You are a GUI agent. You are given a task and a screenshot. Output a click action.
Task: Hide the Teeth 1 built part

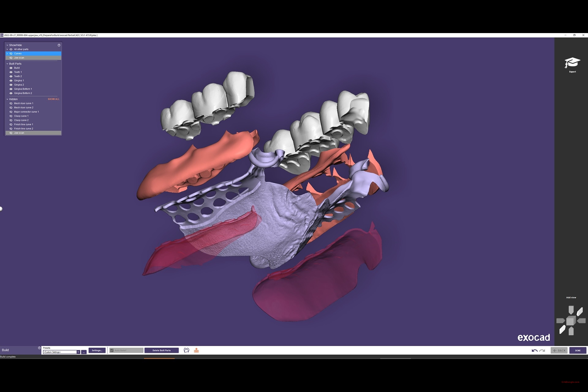tap(11, 72)
